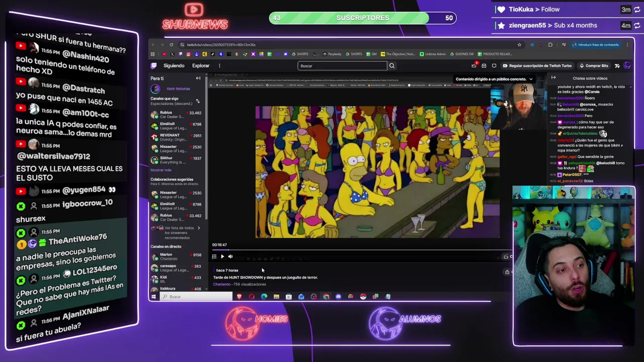
Task: Open the YouTube bookmark icon
Action: (x=165, y=54)
